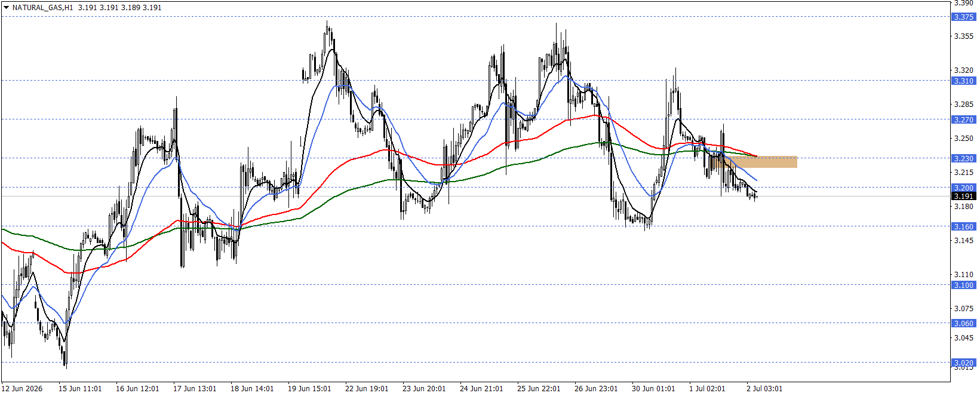Select the 3.060 horizontal level tag
The image size is (980, 396).
(963, 323)
